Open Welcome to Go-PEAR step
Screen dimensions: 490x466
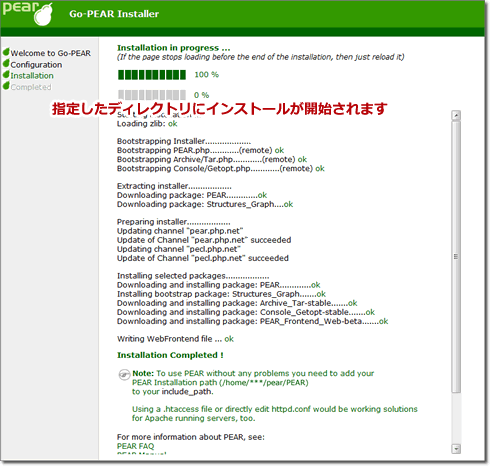click(51, 53)
